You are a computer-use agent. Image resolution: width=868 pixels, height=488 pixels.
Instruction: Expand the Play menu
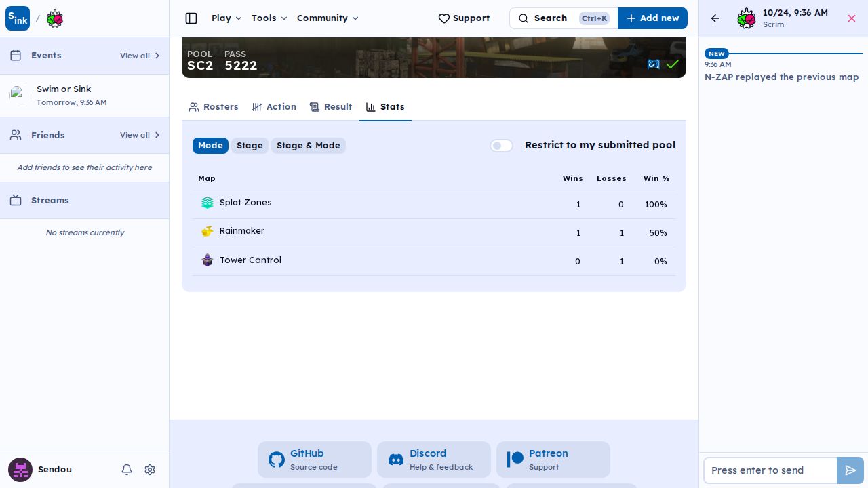[226, 18]
